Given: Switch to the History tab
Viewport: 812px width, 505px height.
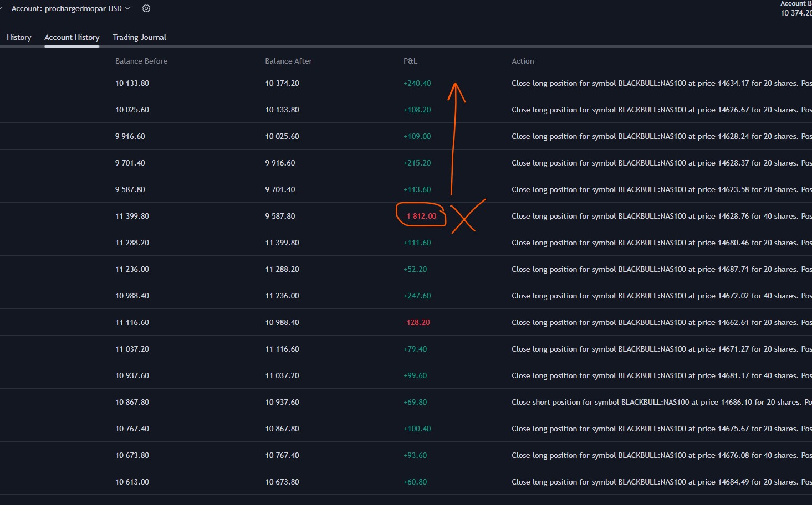Looking at the screenshot, I should point(19,37).
